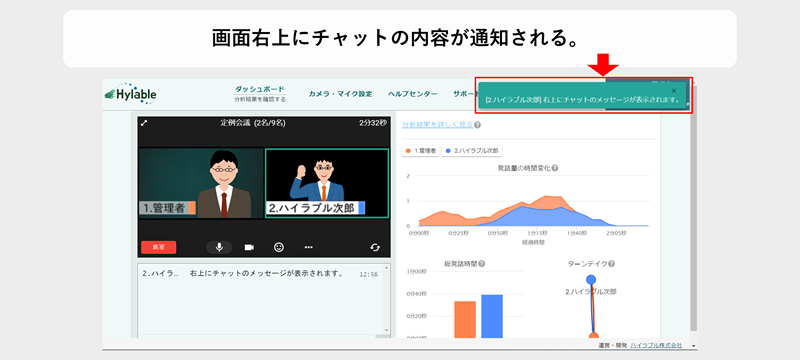Toggle the camera video icon

pyautogui.click(x=249, y=247)
